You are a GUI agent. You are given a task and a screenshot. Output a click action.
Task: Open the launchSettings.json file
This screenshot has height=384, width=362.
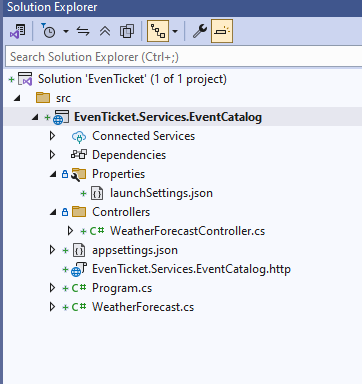pos(161,193)
